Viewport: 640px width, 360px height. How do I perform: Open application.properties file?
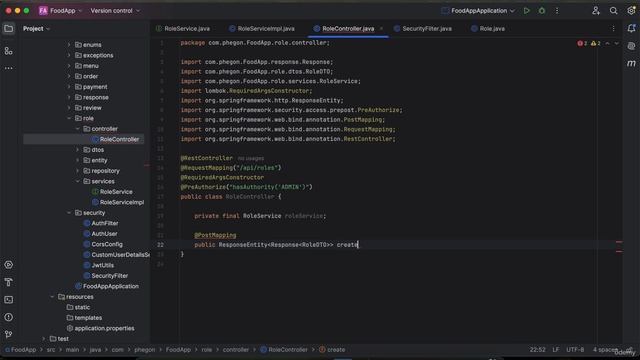(100, 328)
